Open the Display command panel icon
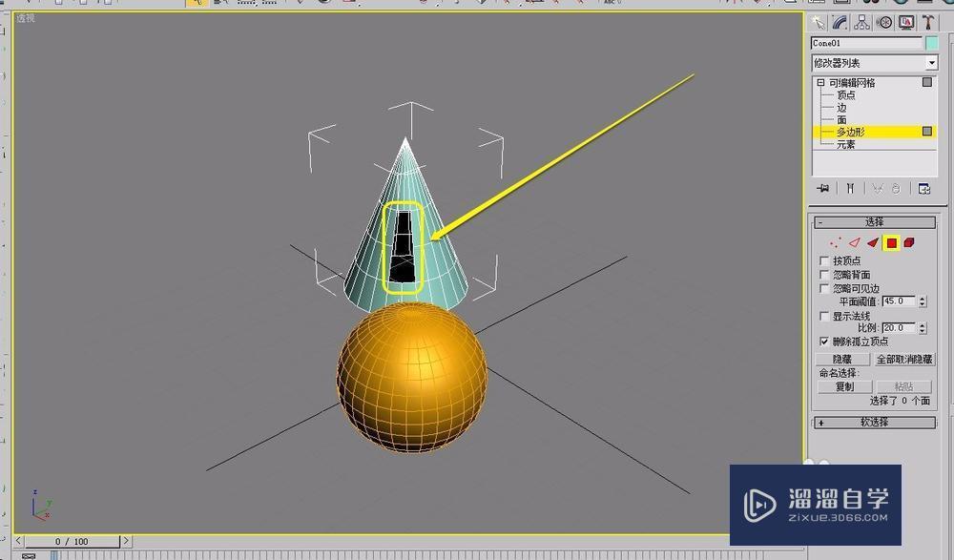Image resolution: width=954 pixels, height=560 pixels. (x=906, y=22)
